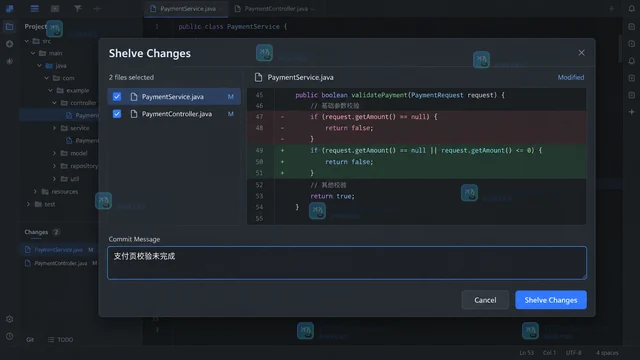This screenshot has width=640, height=360.
Task: Click the '2 files selected' label
Action: [131, 77]
